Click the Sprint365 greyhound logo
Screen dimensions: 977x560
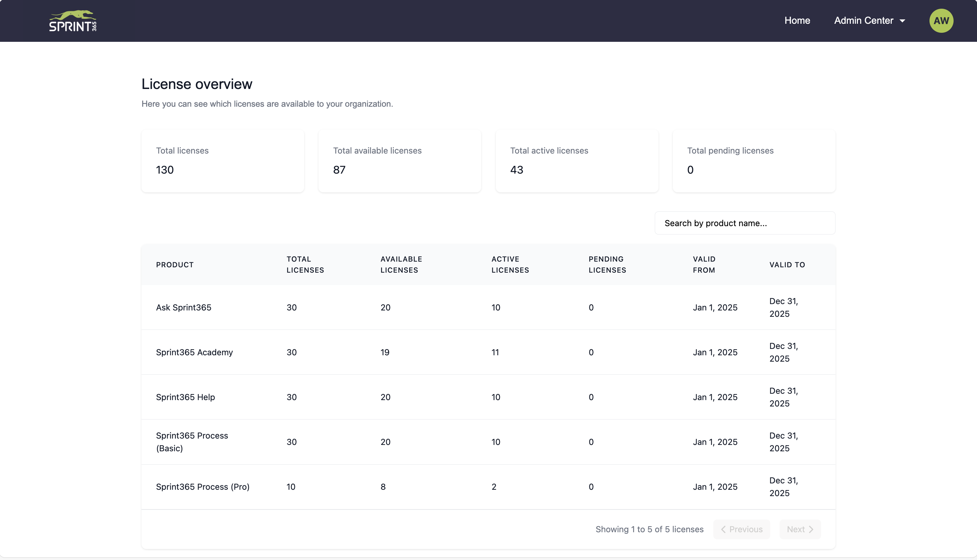click(x=73, y=21)
